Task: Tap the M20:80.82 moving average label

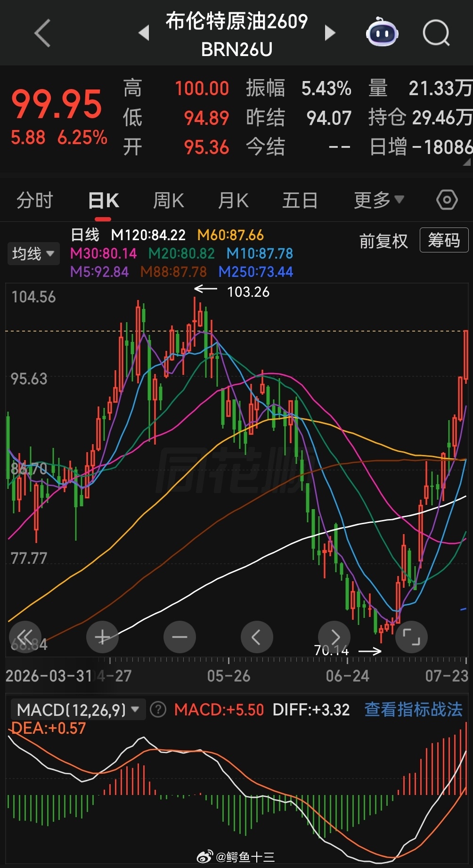Action: [x=181, y=253]
